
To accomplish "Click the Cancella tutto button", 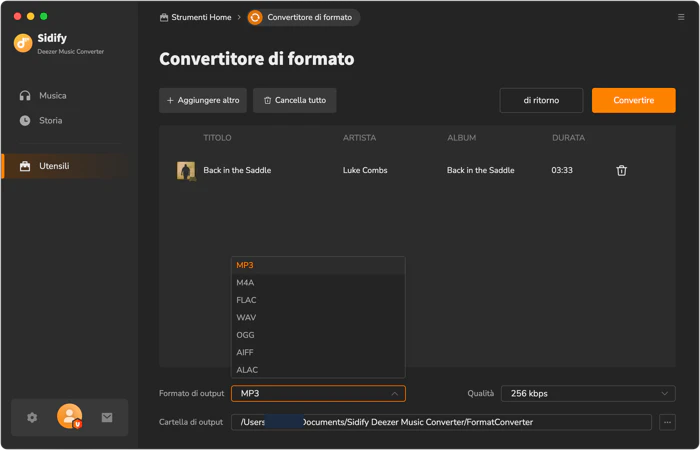I will click(x=295, y=100).
